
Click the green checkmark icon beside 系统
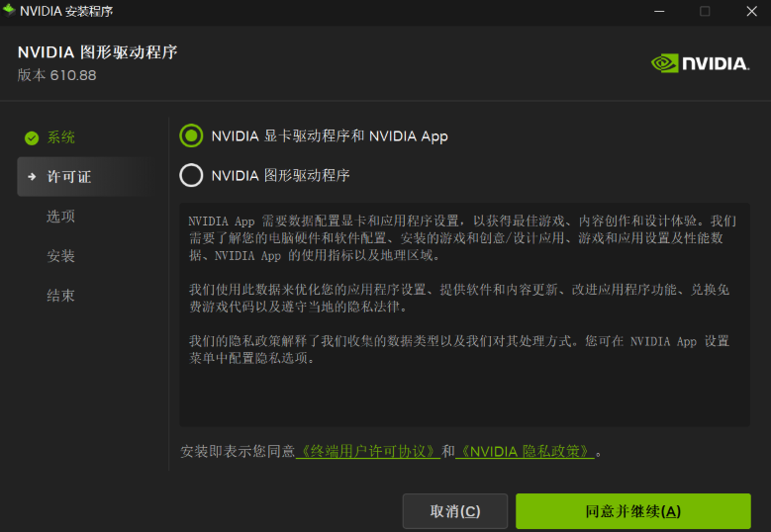coord(32,138)
